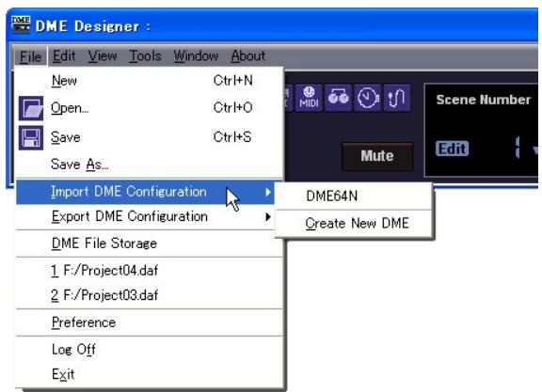Click the Scene Number Edit button
This screenshot has width=542, height=392.
(x=452, y=149)
